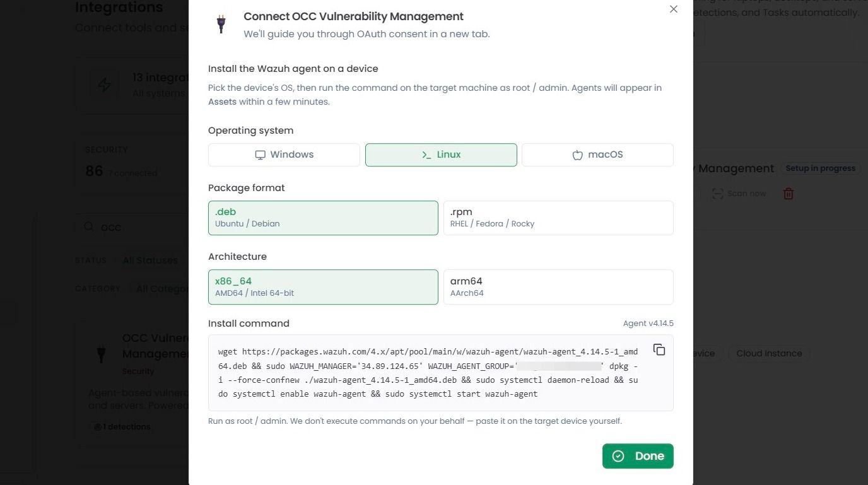Open the All Statuses filter dropdown
Screen dimensions: 868x485
[151, 260]
